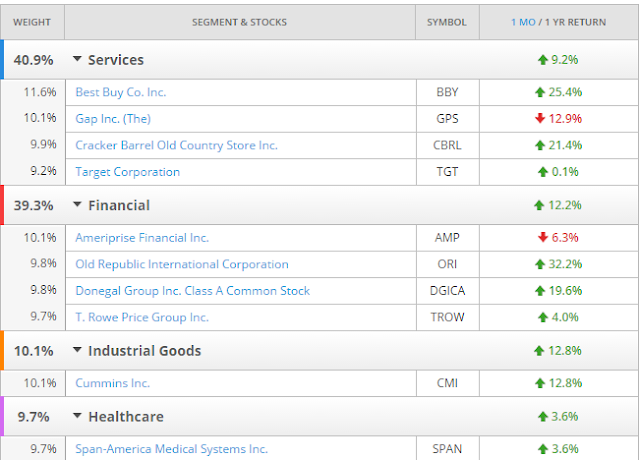Click the Industrial Goods segment name
The width and height of the screenshot is (640, 460).
pyautogui.click(x=144, y=351)
